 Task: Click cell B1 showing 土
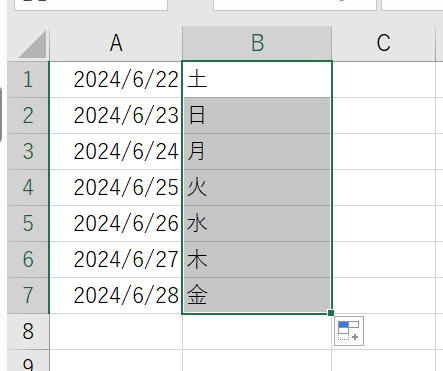click(257, 80)
